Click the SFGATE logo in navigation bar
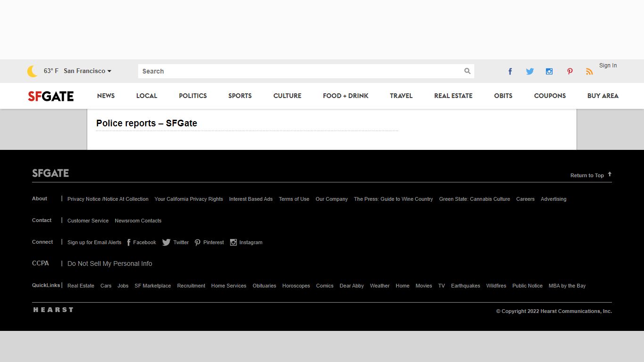This screenshot has height=362, width=644. (51, 96)
